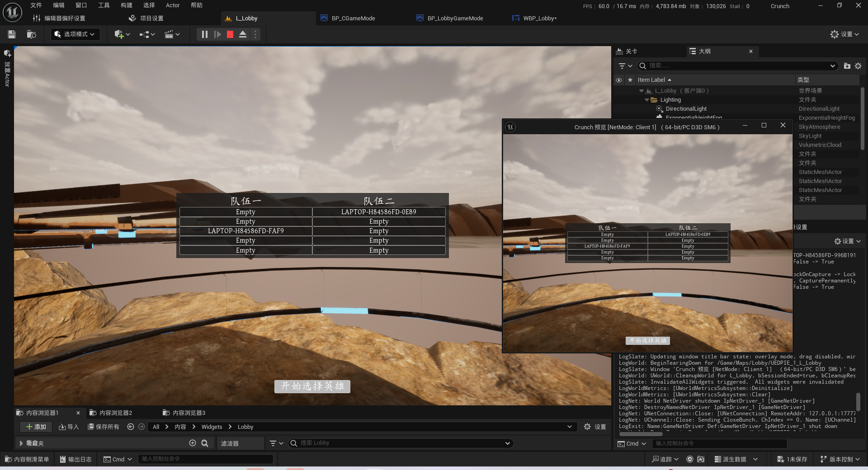Click the import button in content browser
Screen dimensions: 868x470
69,427
